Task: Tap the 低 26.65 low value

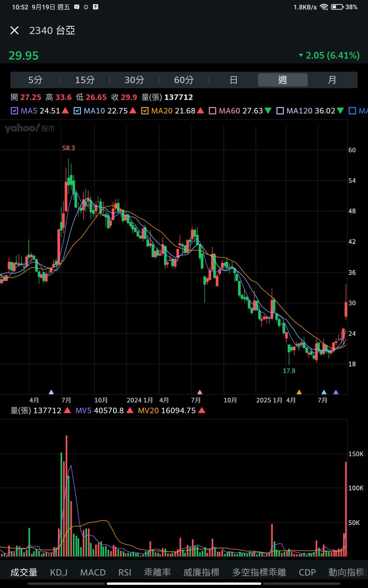Action: pyautogui.click(x=91, y=97)
